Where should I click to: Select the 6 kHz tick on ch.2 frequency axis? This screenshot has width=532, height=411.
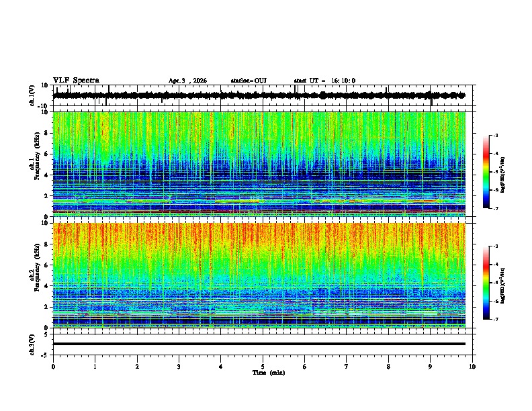pos(46,265)
